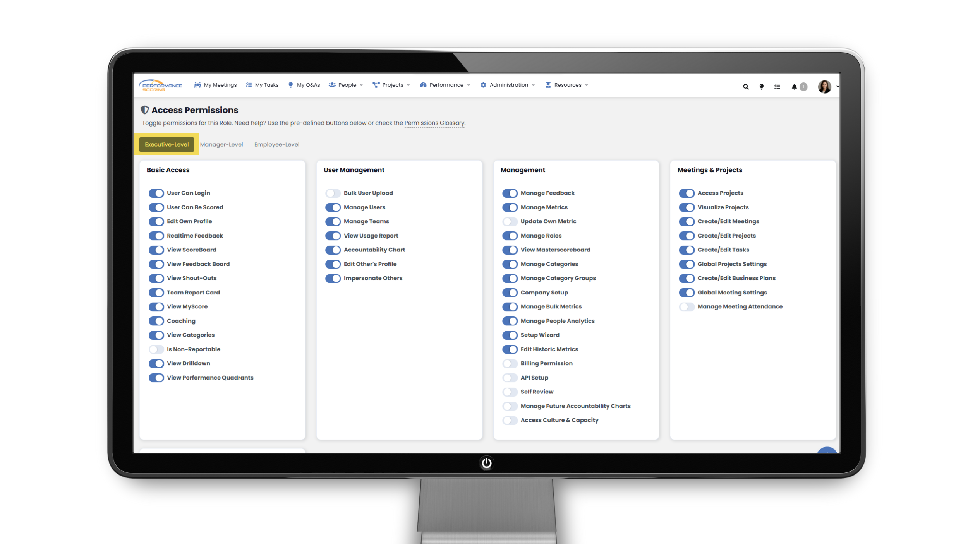The image size is (980, 544).
Task: Open the Resources dropdown menu
Action: pos(567,85)
